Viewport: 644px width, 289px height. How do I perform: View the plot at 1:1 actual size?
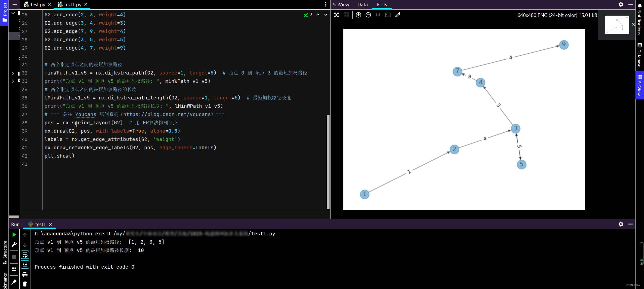(x=378, y=15)
